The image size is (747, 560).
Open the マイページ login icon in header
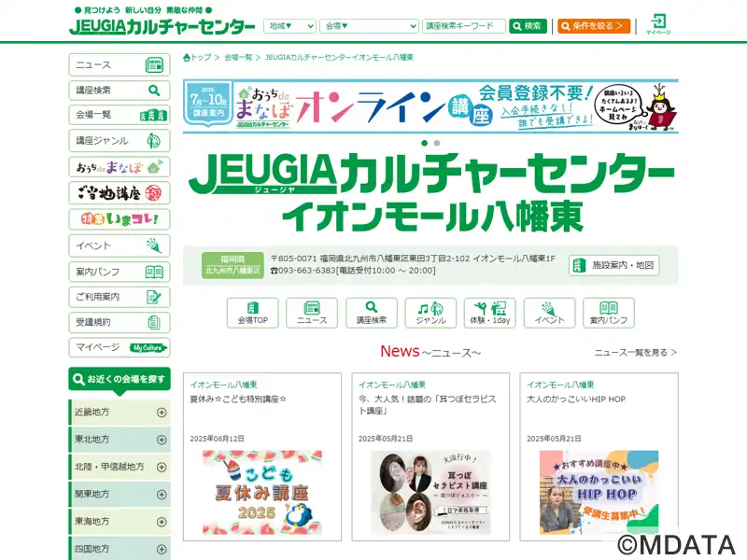coord(658,24)
